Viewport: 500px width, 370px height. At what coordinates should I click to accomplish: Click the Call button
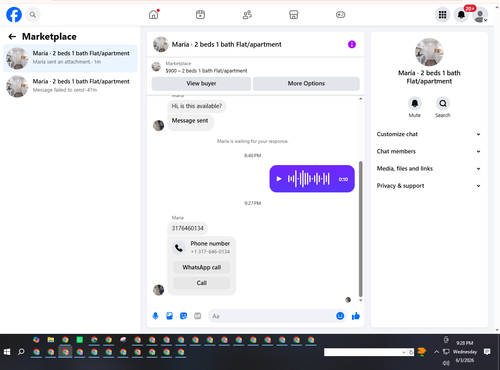click(202, 283)
